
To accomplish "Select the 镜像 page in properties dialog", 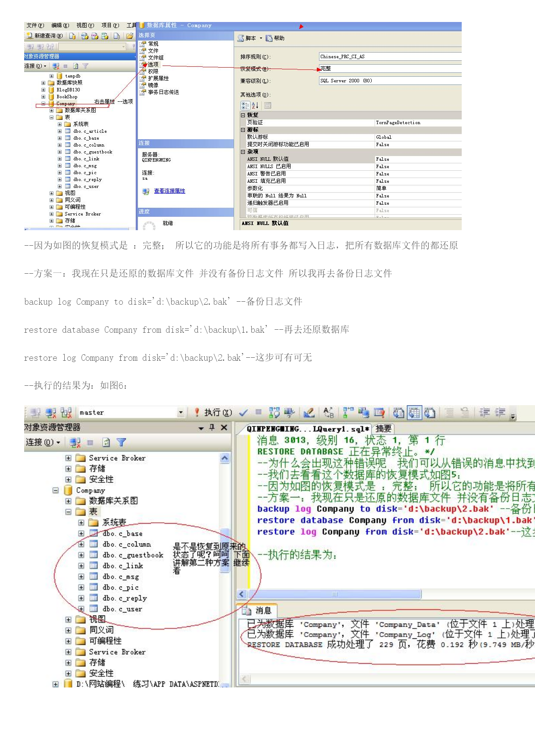I will point(149,85).
